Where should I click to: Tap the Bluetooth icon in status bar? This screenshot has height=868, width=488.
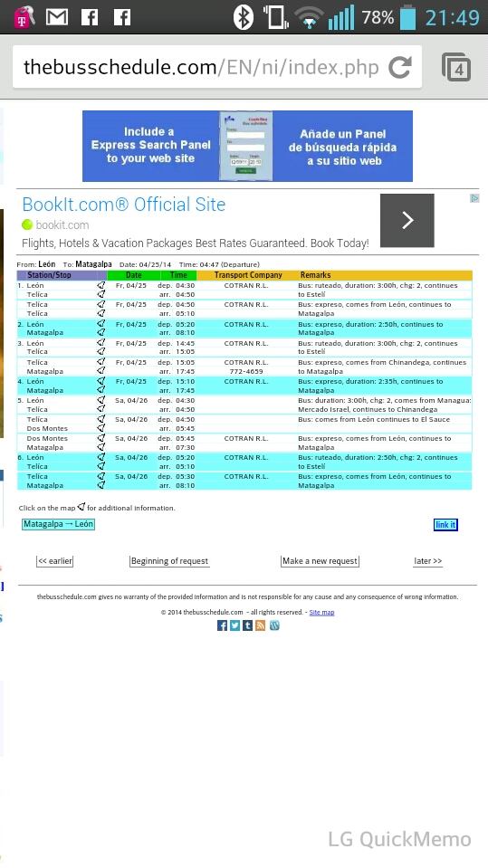pyautogui.click(x=243, y=17)
